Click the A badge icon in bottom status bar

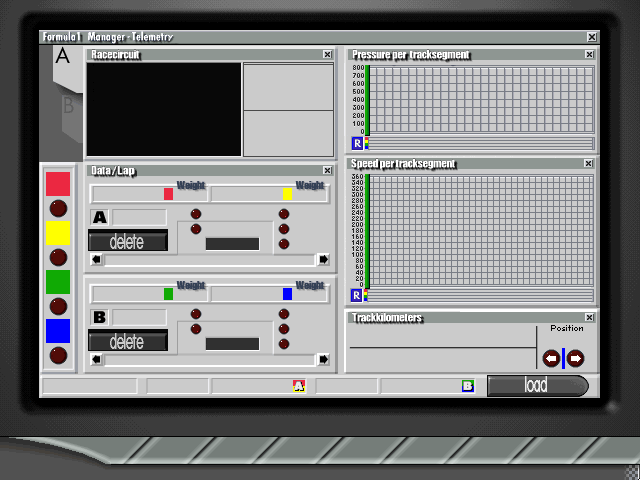tap(299, 386)
